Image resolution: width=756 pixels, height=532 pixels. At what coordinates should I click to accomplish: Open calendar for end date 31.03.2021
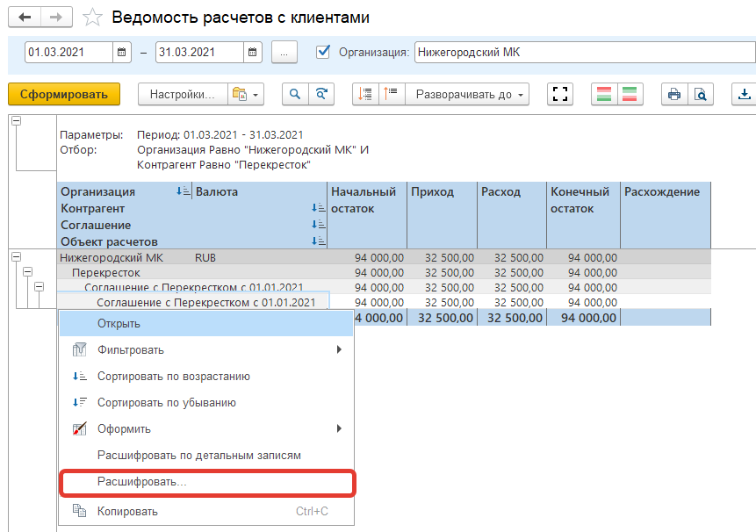[253, 53]
